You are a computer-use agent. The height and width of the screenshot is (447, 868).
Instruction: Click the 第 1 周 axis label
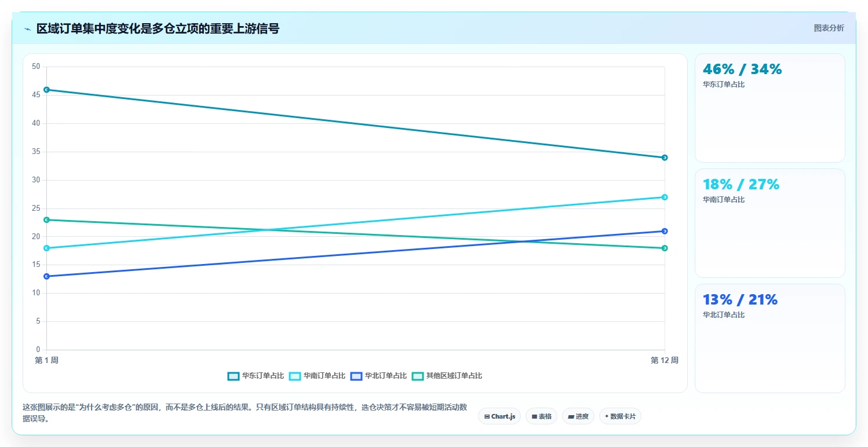click(x=46, y=360)
